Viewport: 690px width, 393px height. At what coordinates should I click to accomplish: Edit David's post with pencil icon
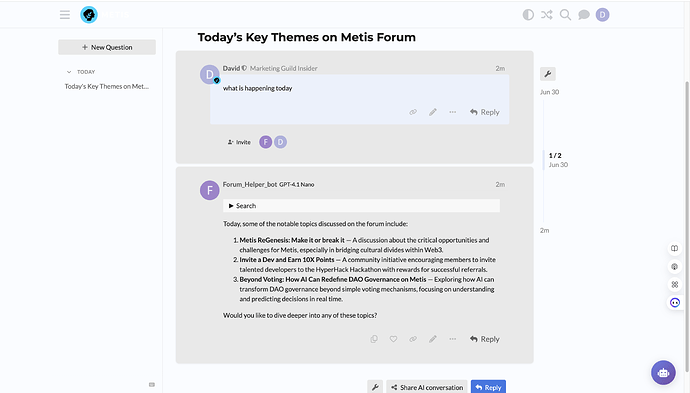click(x=433, y=112)
